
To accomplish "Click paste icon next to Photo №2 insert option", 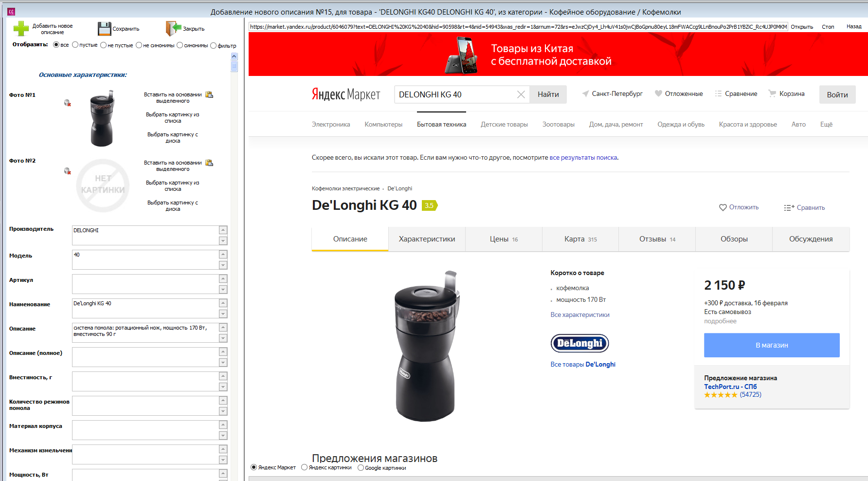I will click(209, 163).
